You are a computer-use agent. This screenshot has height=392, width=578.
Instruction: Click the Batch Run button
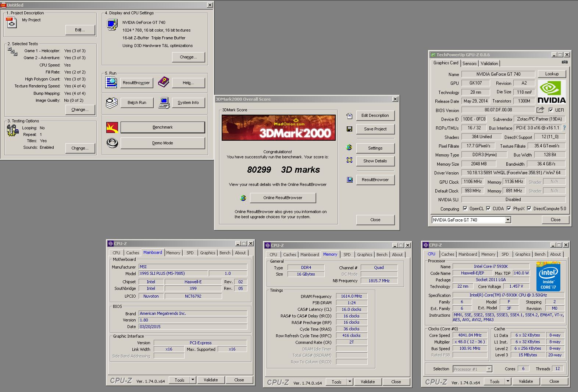pos(137,103)
